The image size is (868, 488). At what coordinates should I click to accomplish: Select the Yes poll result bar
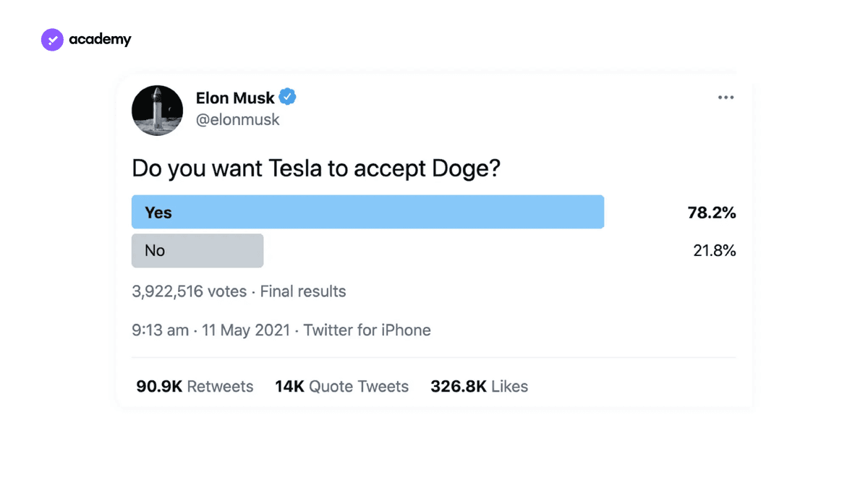[367, 212]
